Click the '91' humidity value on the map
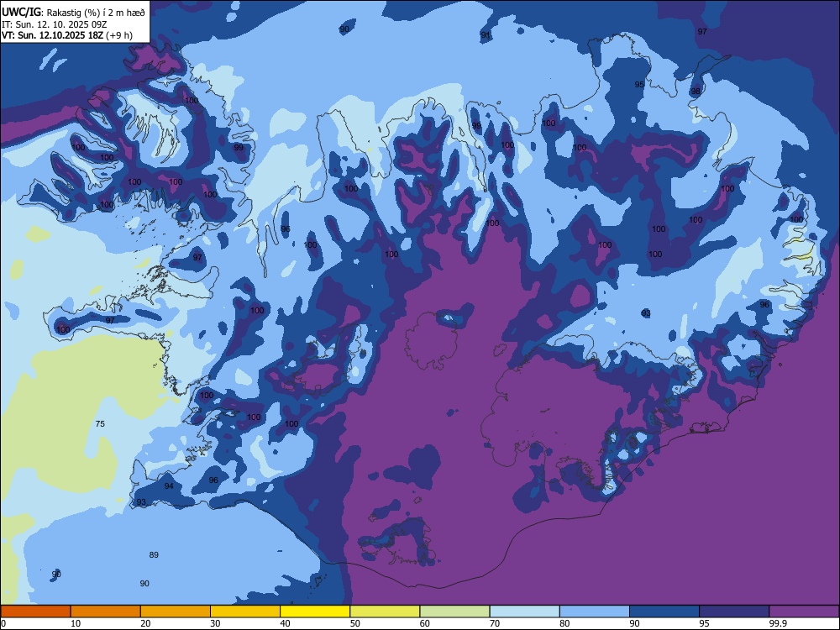Image resolution: width=840 pixels, height=630 pixels. point(486,34)
